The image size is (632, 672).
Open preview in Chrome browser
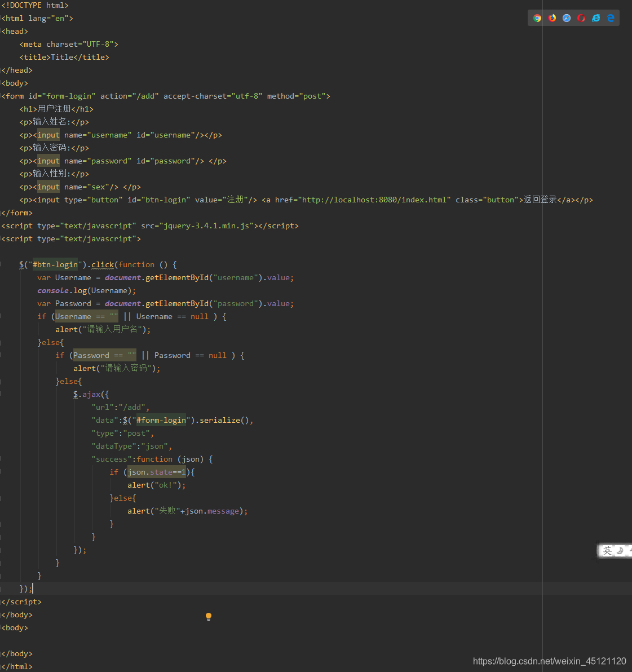pos(537,18)
